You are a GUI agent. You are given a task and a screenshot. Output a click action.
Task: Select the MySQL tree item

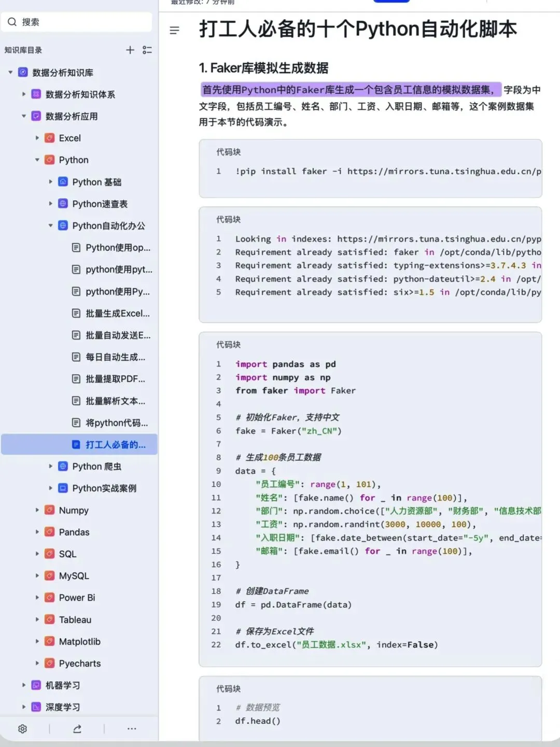point(74,575)
